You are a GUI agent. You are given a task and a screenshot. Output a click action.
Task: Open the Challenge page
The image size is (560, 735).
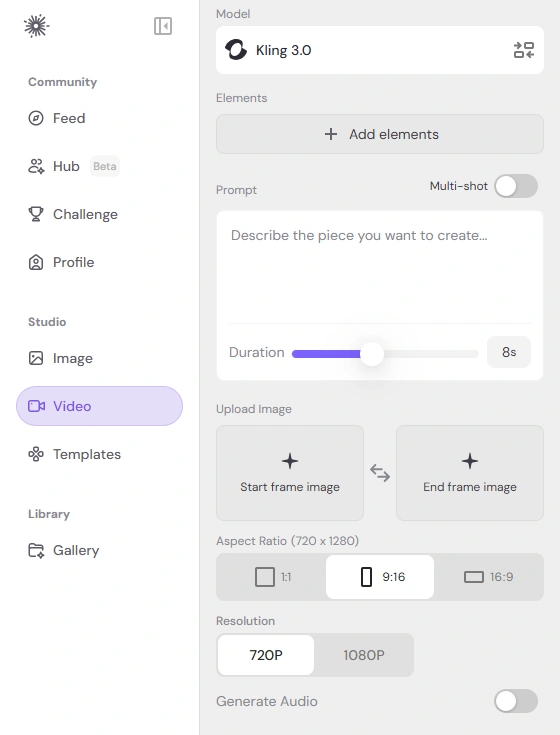[x=99, y=214]
